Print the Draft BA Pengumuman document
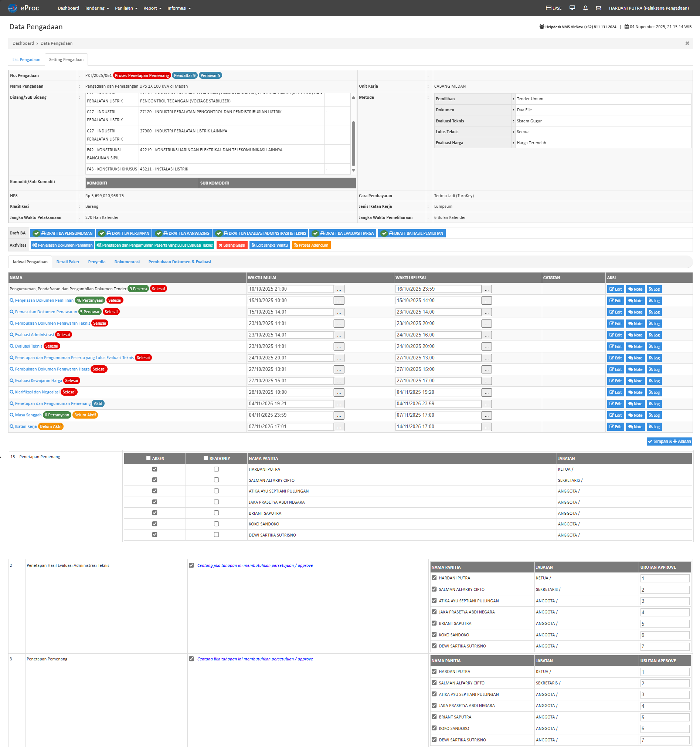700x751 pixels. point(63,233)
